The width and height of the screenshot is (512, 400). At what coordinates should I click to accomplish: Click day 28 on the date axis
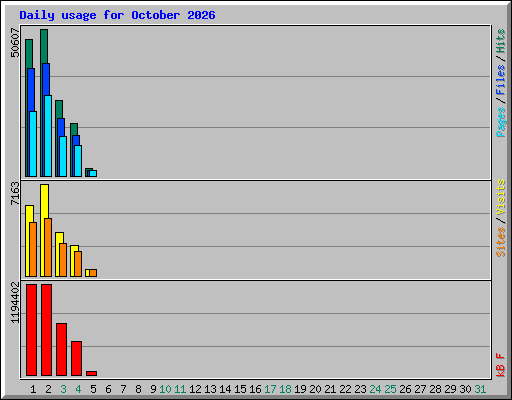[435, 389]
